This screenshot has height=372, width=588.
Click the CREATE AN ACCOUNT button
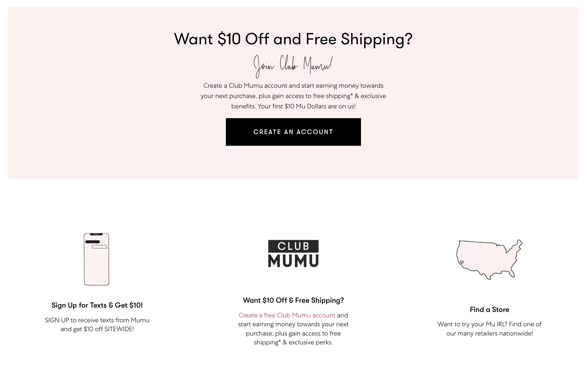pos(293,132)
